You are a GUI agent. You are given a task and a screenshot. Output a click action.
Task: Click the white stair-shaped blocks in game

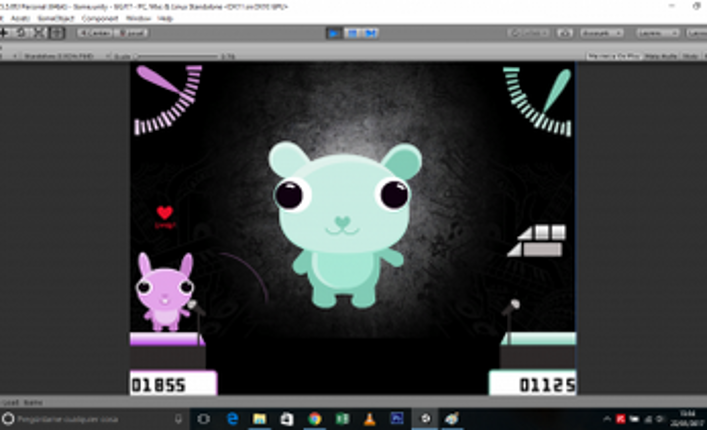(x=537, y=241)
